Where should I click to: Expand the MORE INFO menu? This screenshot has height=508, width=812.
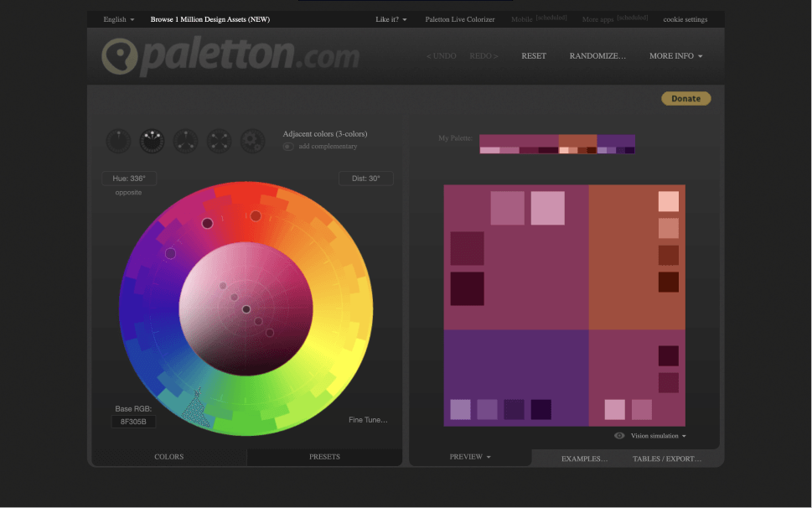[x=675, y=56]
